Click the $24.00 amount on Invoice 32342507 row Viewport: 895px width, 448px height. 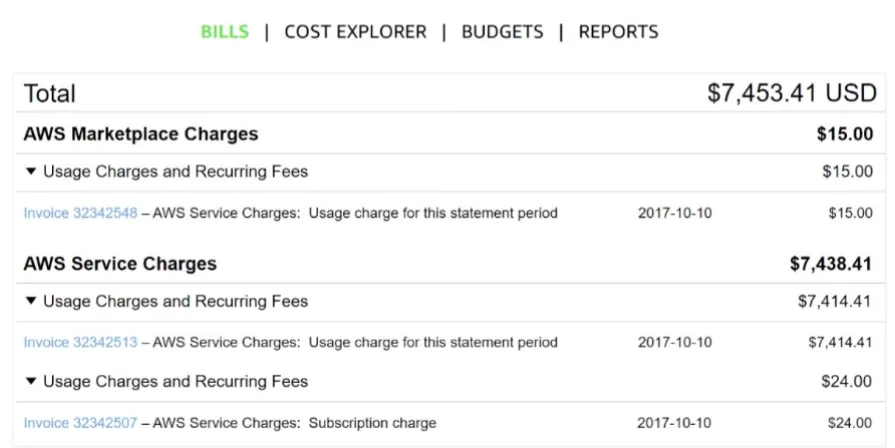click(x=850, y=423)
